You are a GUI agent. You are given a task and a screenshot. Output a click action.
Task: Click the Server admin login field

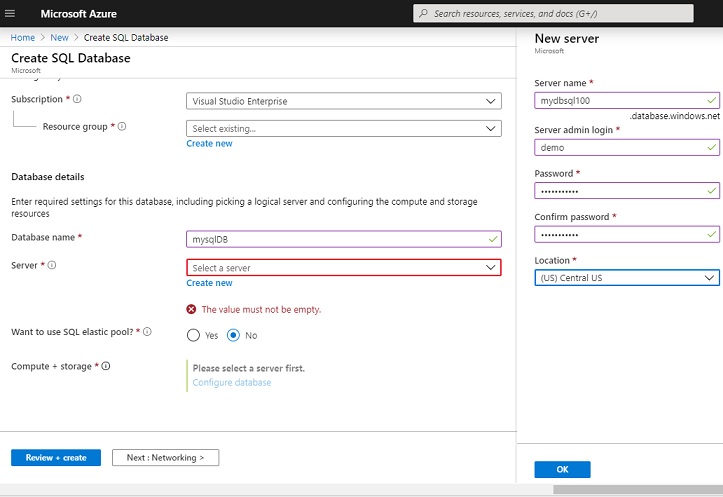pos(627,148)
